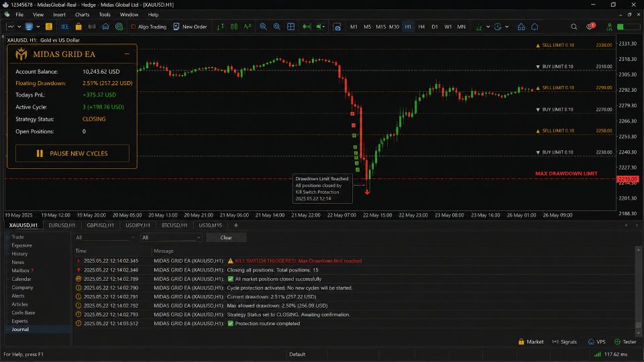Viewport: 644px width, 362px height.
Task: Open the History section in toolbox
Action: [19, 253]
